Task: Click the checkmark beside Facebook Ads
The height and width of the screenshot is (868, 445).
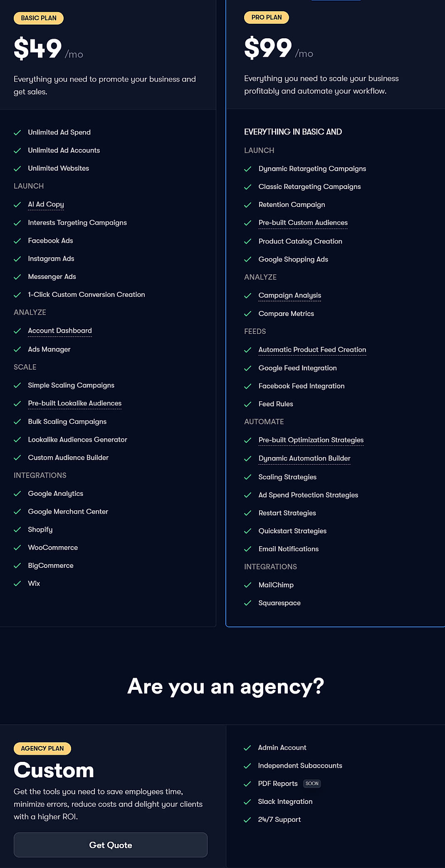Action: (17, 241)
